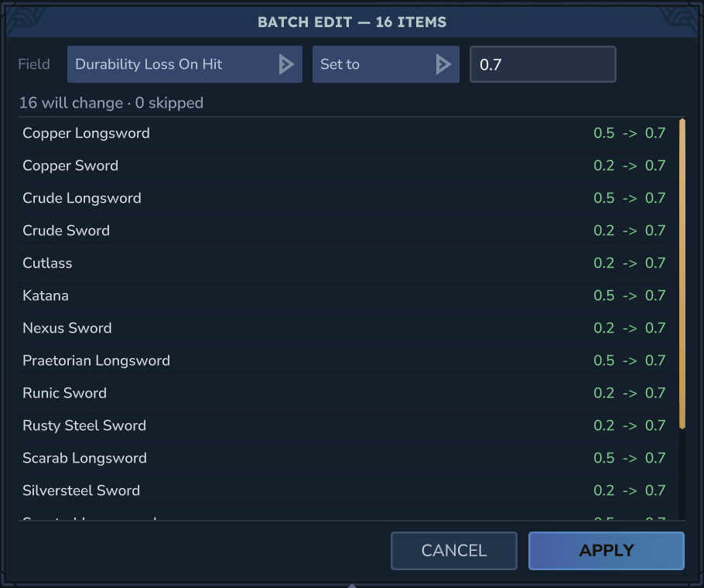Select the Silversteel Sword row
The height and width of the screenshot is (588, 704).
(346, 491)
